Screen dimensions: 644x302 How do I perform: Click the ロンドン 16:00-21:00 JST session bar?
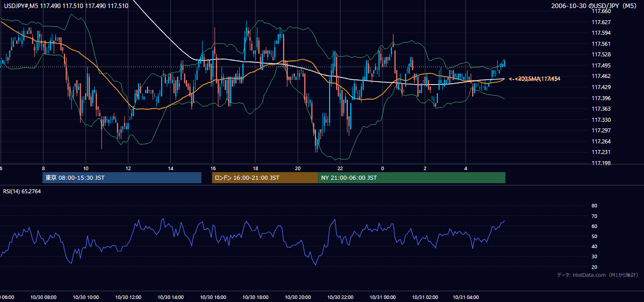pos(265,178)
